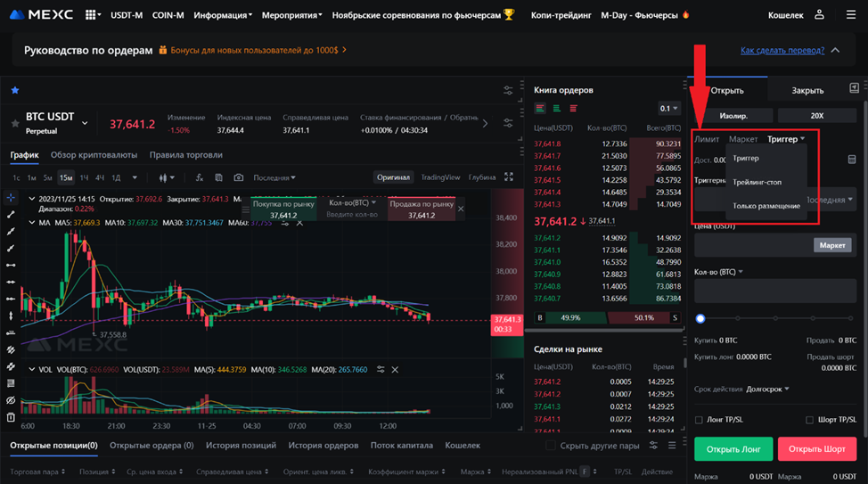Expand the order book 0.1 depth dropdown
This screenshot has height=484, width=868.
pyautogui.click(x=669, y=109)
